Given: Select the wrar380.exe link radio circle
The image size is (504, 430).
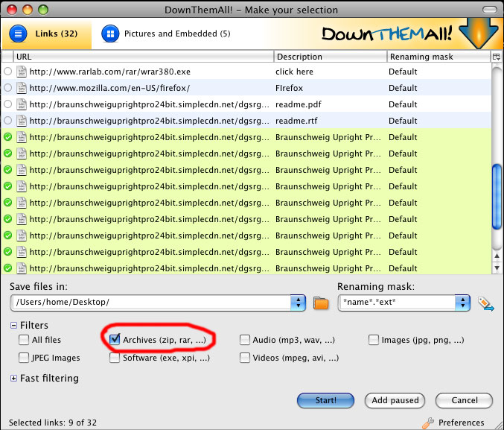Looking at the screenshot, I should (x=7, y=71).
